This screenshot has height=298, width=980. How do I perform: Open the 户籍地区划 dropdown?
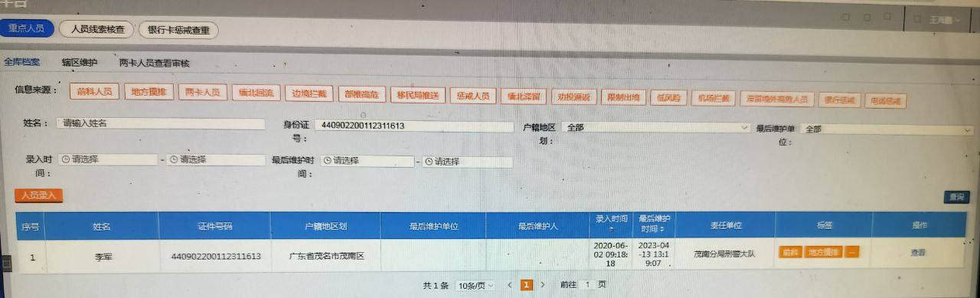(x=655, y=128)
